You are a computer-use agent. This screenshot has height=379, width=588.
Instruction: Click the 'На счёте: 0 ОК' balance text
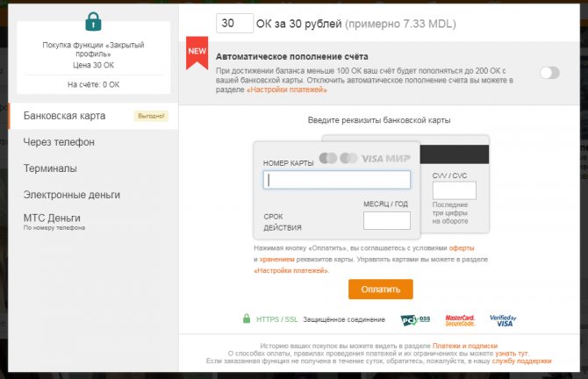[x=93, y=85]
